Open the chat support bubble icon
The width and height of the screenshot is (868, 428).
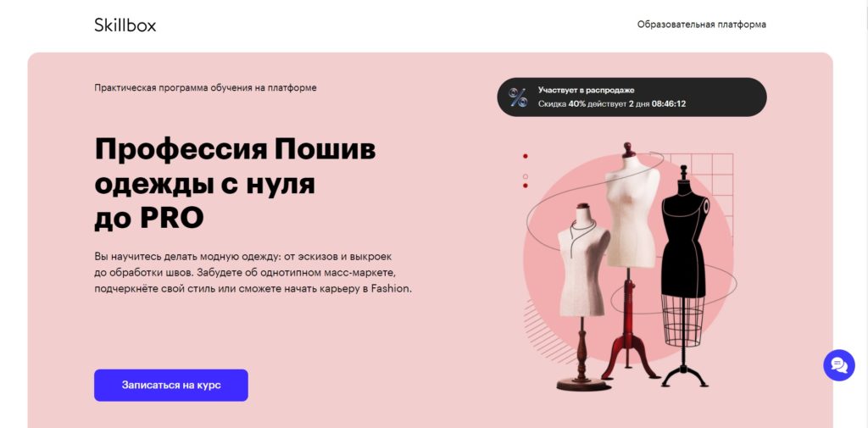click(x=838, y=365)
